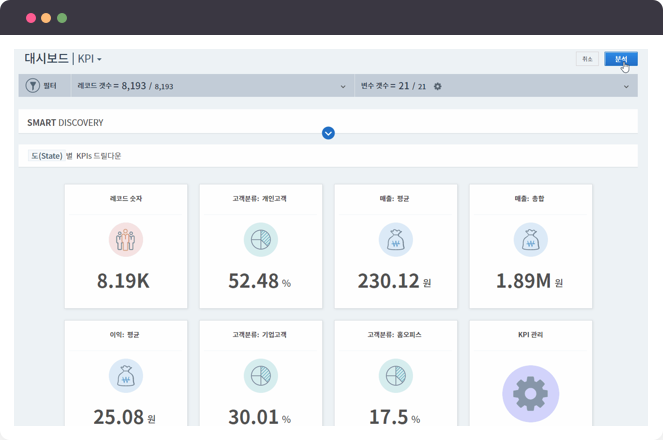This screenshot has width=663, height=440.
Task: Click the 25.08 원 value
Action: coord(124,417)
